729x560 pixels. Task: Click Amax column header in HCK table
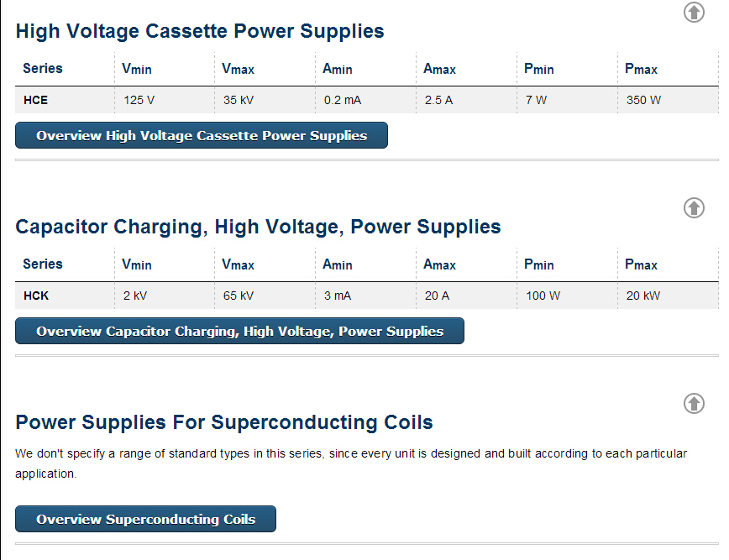click(x=439, y=264)
